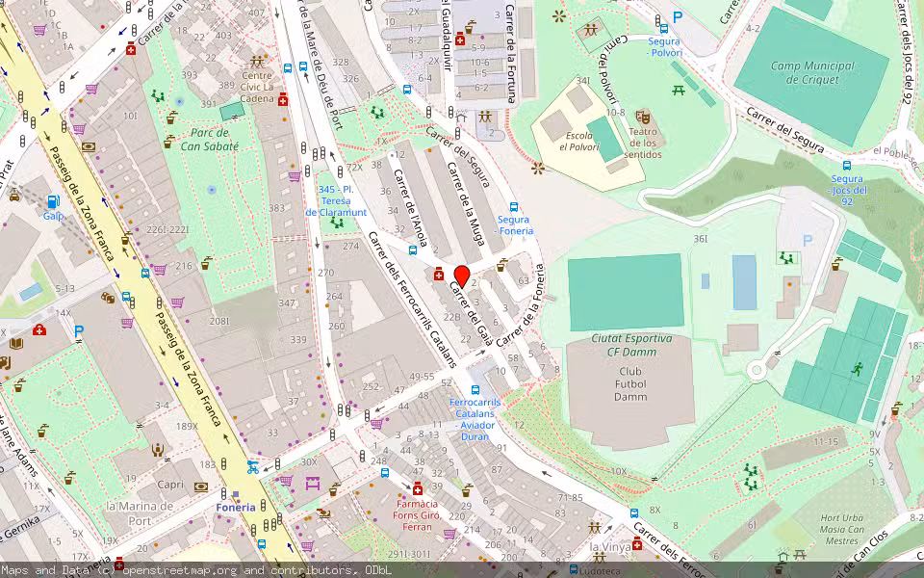The height and width of the screenshot is (578, 924).
Task: Select the Teatro de los sentidos theatre icon
Action: [642, 117]
